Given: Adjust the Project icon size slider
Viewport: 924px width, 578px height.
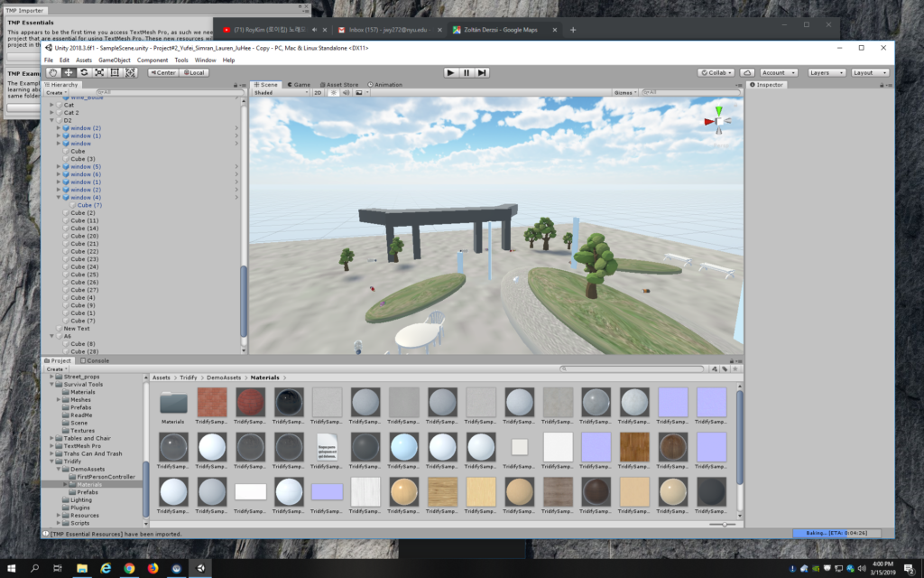Looking at the screenshot, I should 721,525.
